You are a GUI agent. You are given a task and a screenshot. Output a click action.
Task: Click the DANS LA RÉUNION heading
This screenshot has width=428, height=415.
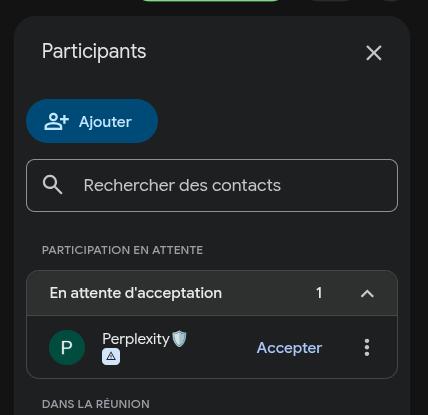(x=96, y=404)
